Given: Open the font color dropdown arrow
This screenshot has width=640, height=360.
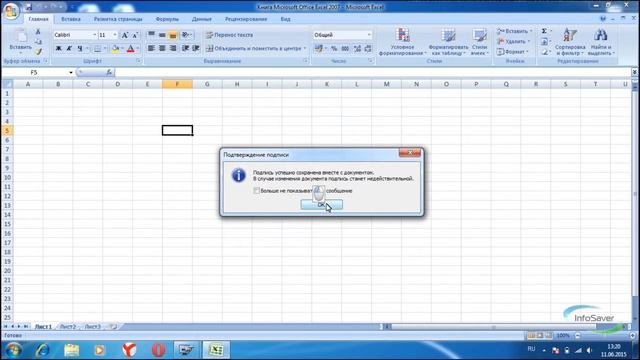Looking at the screenshot, I should point(138,49).
